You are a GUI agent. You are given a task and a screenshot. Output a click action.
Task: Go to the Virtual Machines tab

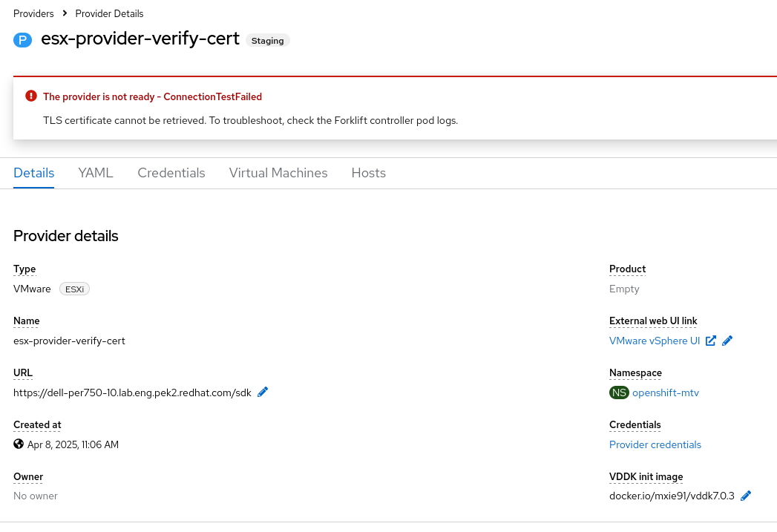coord(278,173)
